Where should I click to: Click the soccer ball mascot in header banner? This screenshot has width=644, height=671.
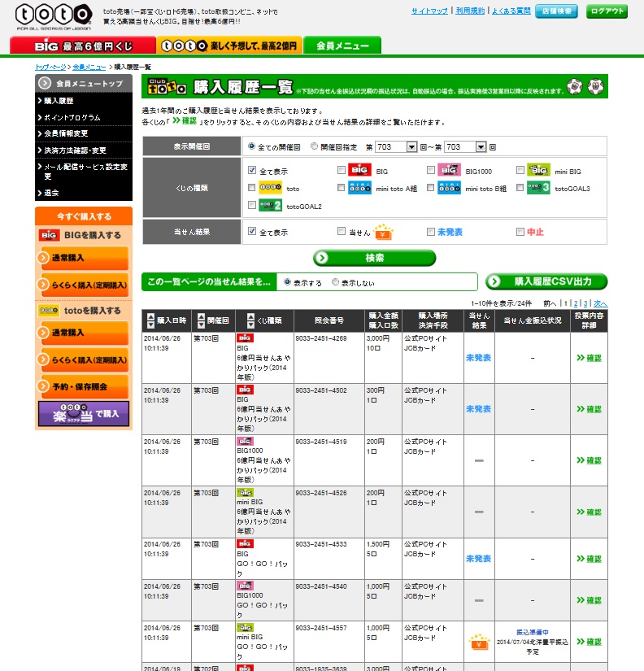click(574, 87)
